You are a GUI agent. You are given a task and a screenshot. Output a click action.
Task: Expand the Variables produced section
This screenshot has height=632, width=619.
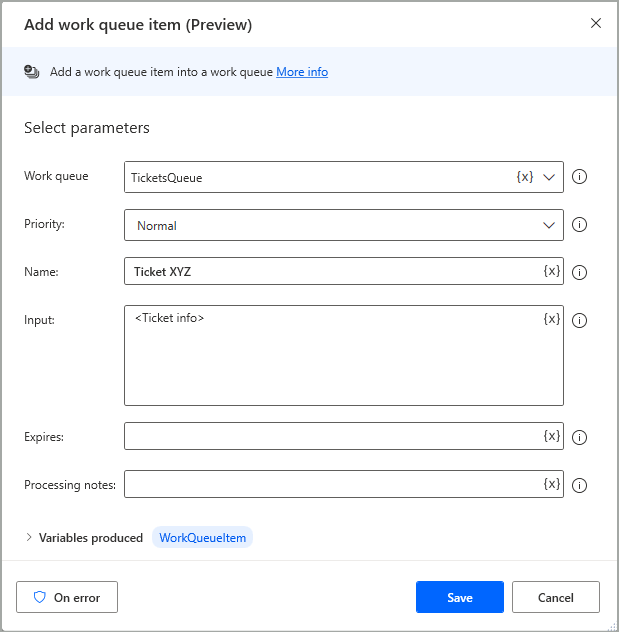[29, 537]
